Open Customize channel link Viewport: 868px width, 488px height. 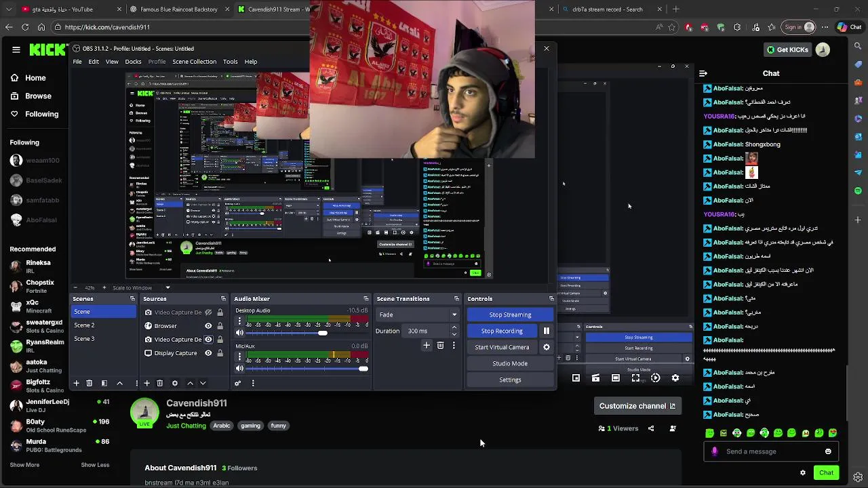coord(637,406)
